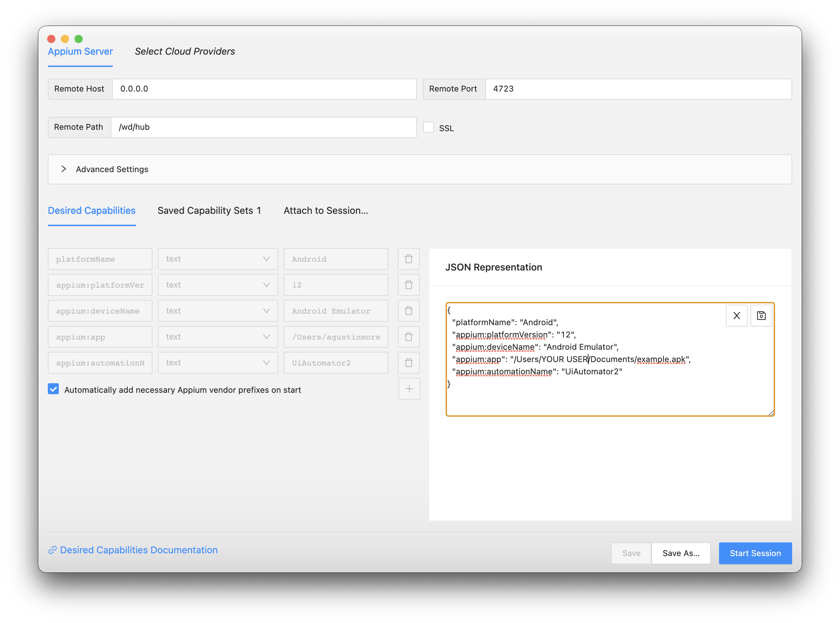Viewport: 840px width, 623px height.
Task: Uncheck automatically add Appium vendor prefixes
Action: click(54, 389)
